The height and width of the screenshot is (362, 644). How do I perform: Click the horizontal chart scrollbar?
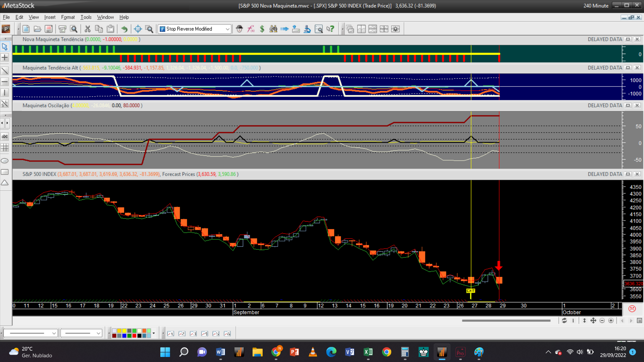click(x=506, y=321)
